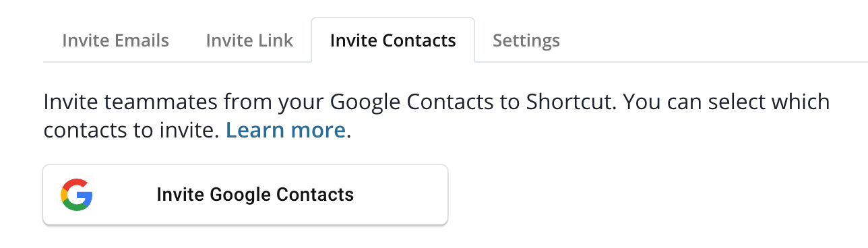Click the gray Invite Link tab label
Image resolution: width=868 pixels, height=248 pixels.
coord(249,40)
